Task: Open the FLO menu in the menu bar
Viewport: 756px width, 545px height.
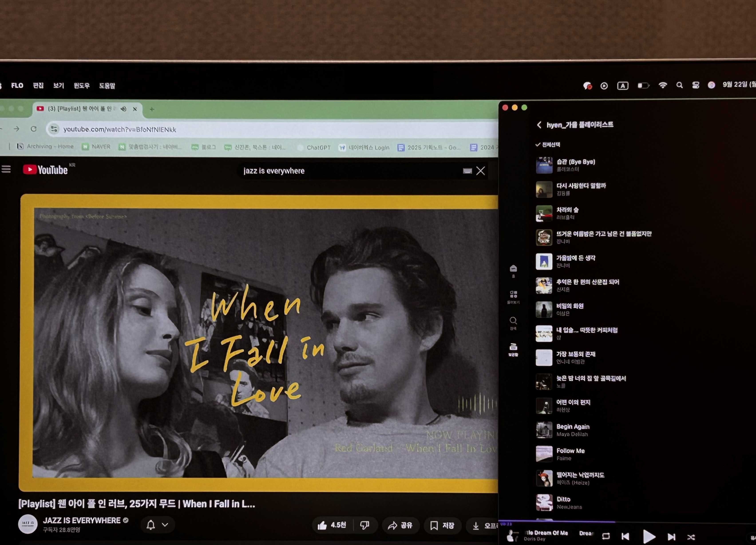Action: pos(17,85)
